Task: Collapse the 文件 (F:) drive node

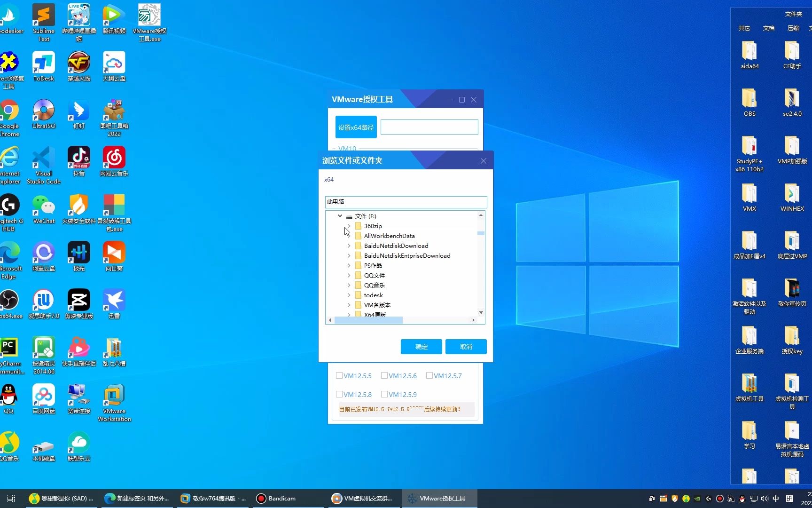Action: coord(339,216)
